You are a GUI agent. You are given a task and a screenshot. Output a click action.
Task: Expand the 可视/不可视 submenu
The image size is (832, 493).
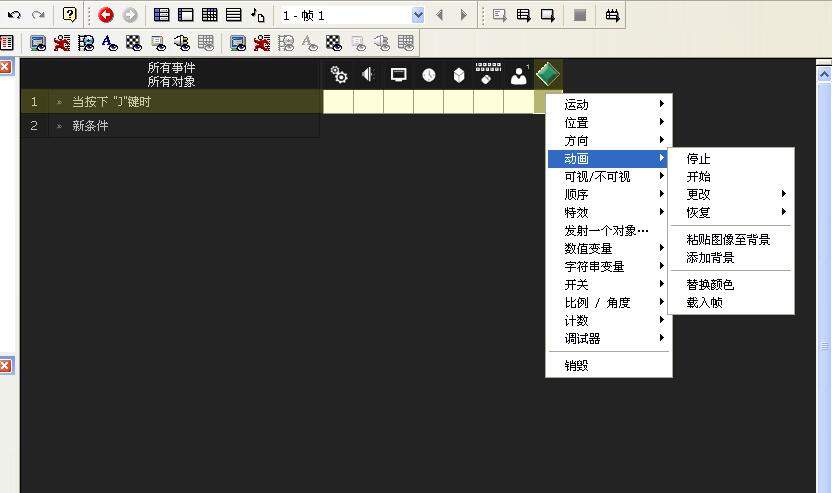(x=610, y=177)
